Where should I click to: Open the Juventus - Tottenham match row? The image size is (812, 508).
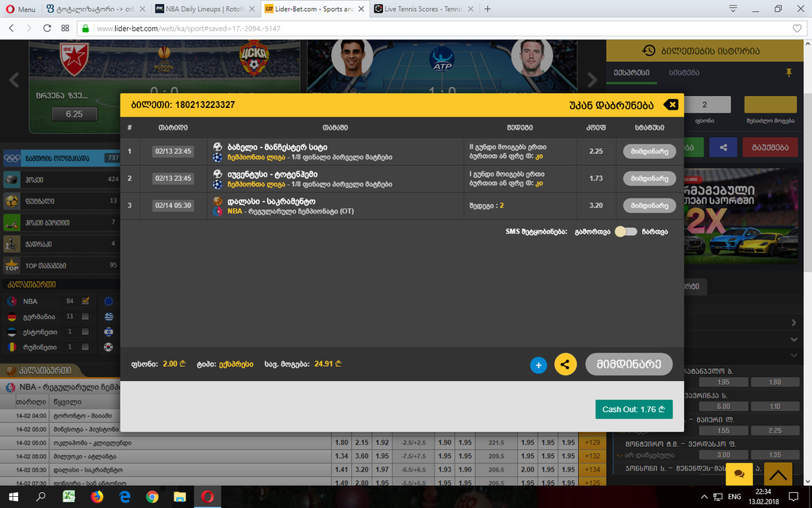402,179
